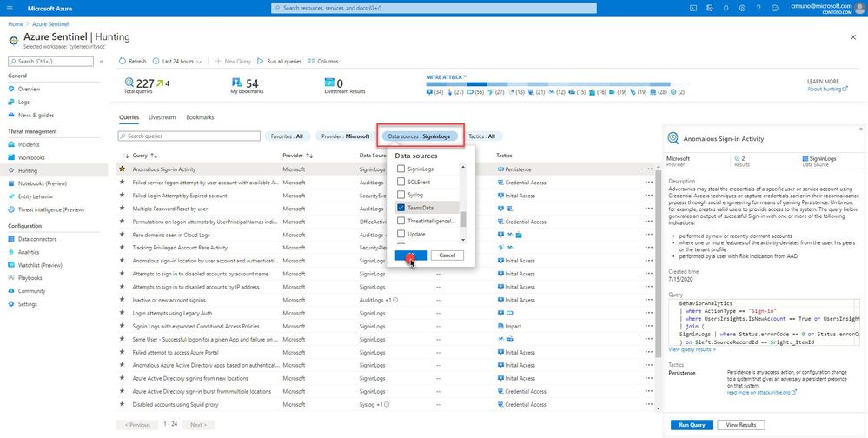Check the Update data source checkbox

click(x=401, y=234)
